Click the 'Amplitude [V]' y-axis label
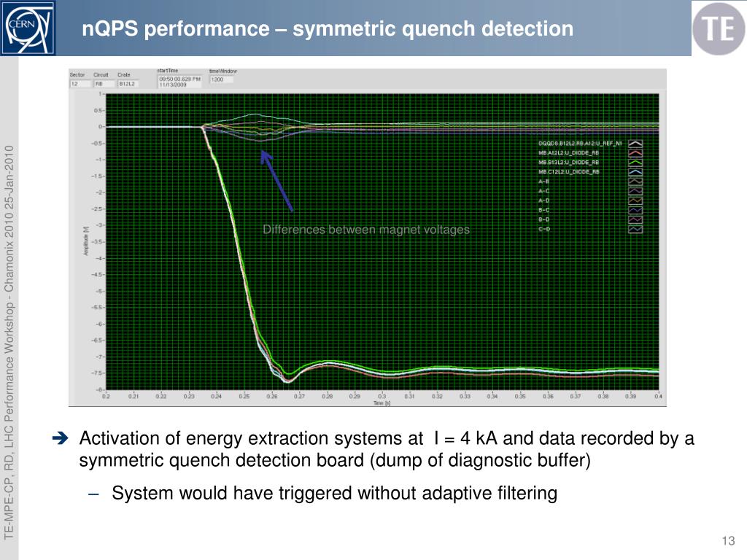Screen dimensions: 747x560 tap(86, 239)
